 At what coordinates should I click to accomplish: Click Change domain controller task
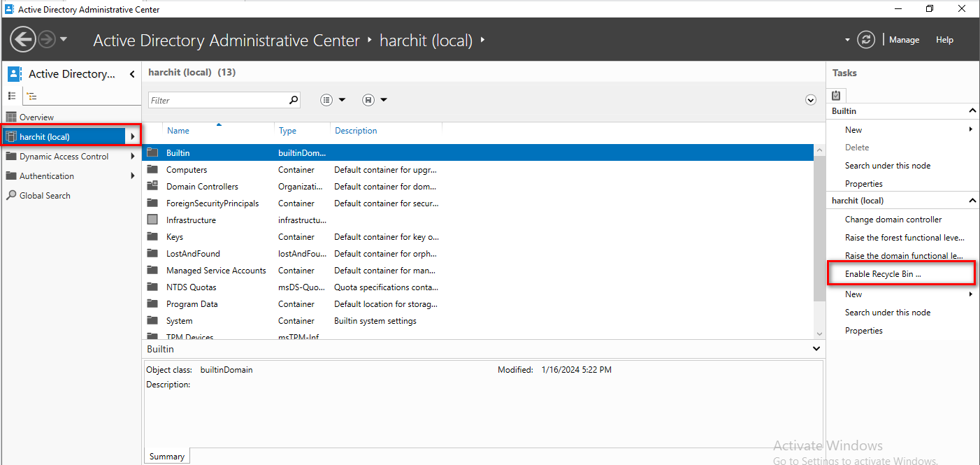pos(893,220)
